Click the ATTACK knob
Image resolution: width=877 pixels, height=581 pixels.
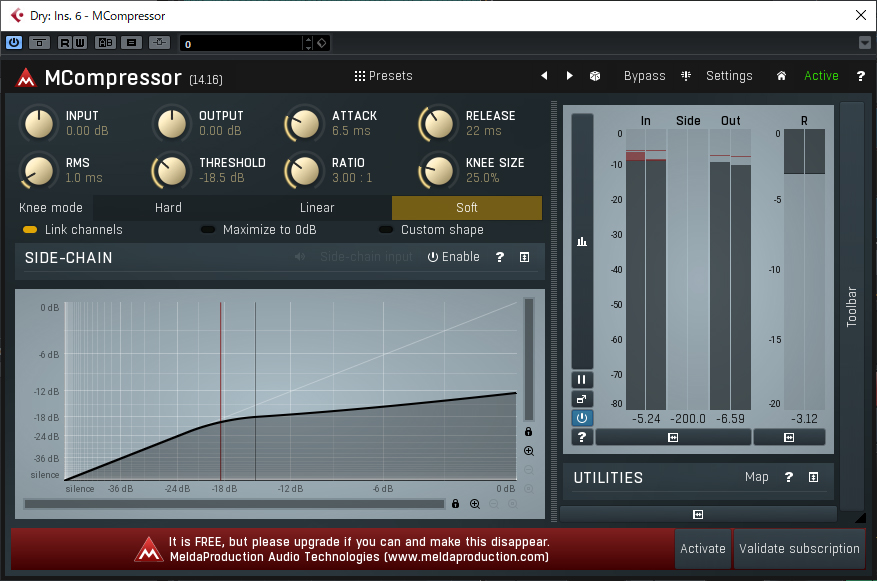(x=305, y=124)
